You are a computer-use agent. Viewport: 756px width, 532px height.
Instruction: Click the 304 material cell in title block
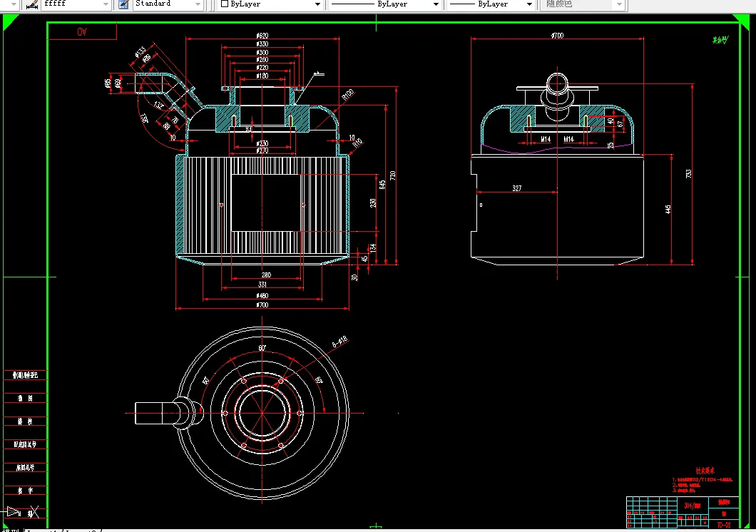tap(692, 506)
